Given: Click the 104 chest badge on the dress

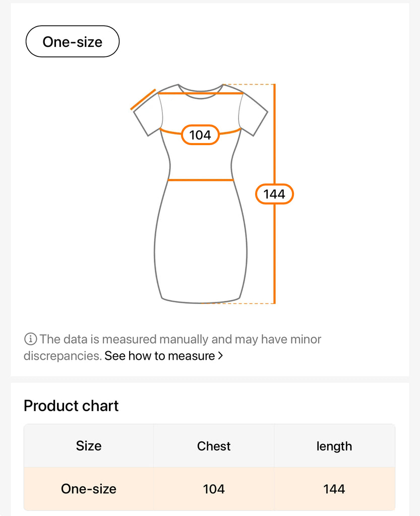Looking at the screenshot, I should [x=200, y=135].
